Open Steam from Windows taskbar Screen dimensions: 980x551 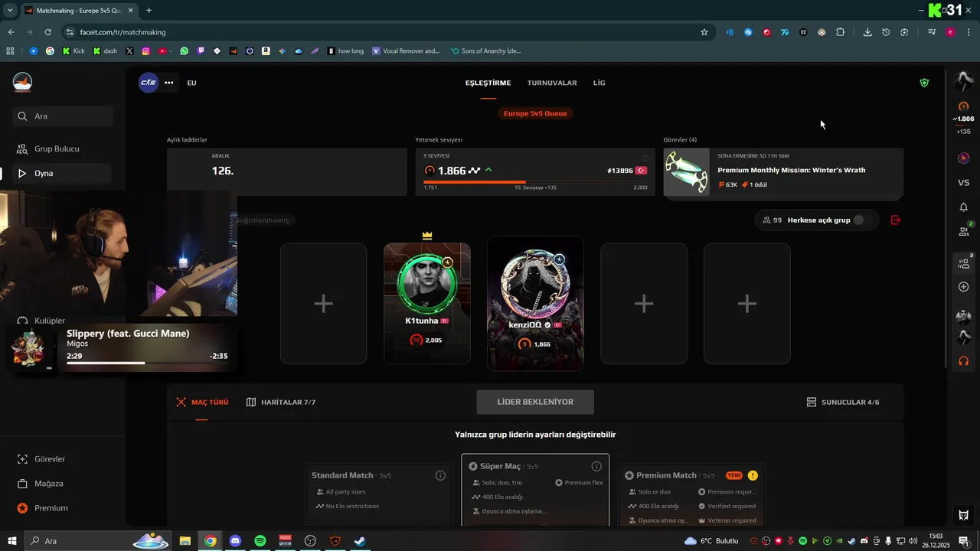(360, 541)
